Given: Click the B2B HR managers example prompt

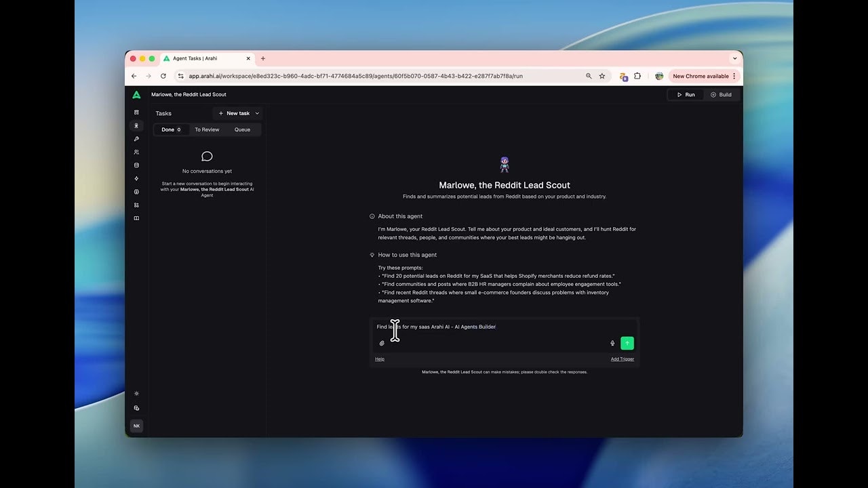Looking at the screenshot, I should tap(501, 284).
